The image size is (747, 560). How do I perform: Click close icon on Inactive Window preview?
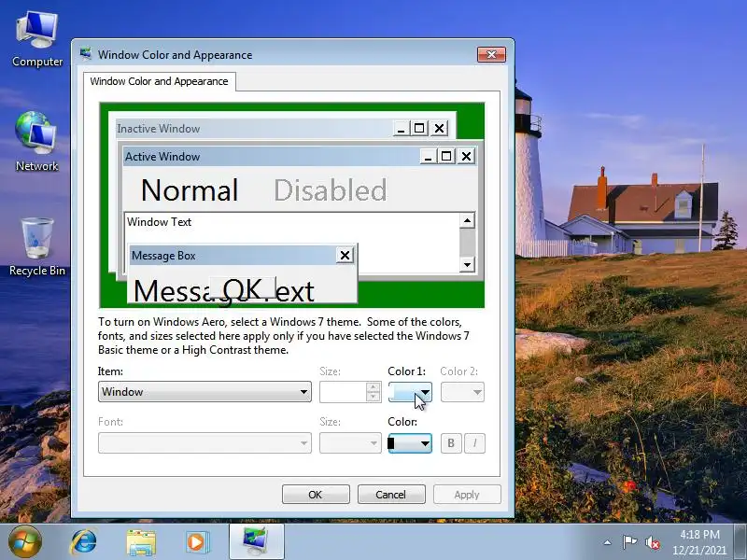pos(439,129)
